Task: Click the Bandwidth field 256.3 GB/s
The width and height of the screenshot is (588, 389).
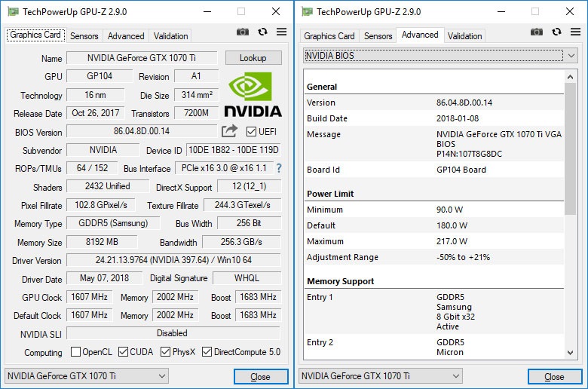Action: (x=241, y=242)
